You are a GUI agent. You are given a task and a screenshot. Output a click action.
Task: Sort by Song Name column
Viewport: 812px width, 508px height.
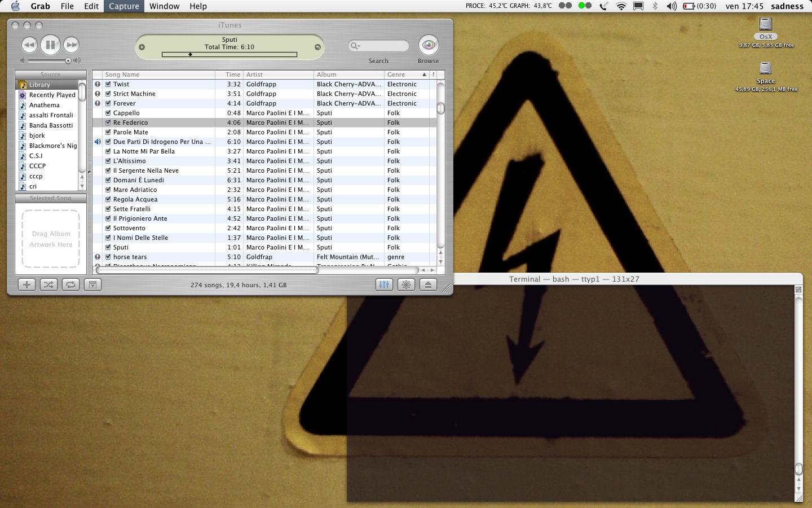tap(159, 75)
